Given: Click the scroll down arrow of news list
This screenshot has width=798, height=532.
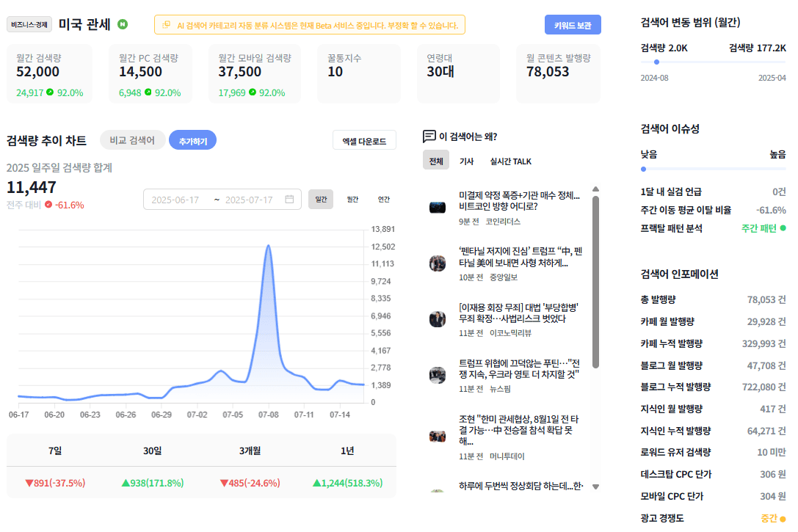Looking at the screenshot, I should pyautogui.click(x=595, y=487).
